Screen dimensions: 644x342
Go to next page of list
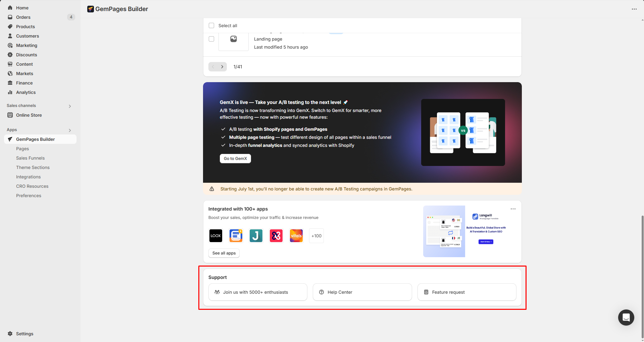click(x=222, y=67)
